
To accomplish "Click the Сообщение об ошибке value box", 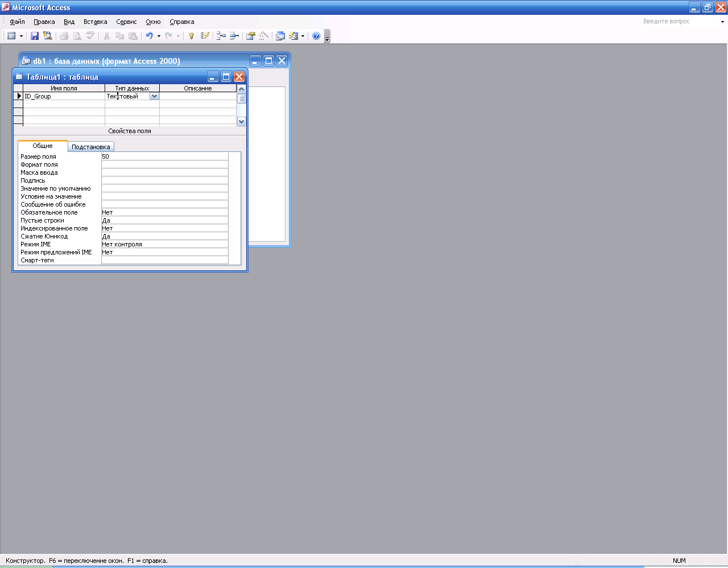I will pyautogui.click(x=165, y=204).
